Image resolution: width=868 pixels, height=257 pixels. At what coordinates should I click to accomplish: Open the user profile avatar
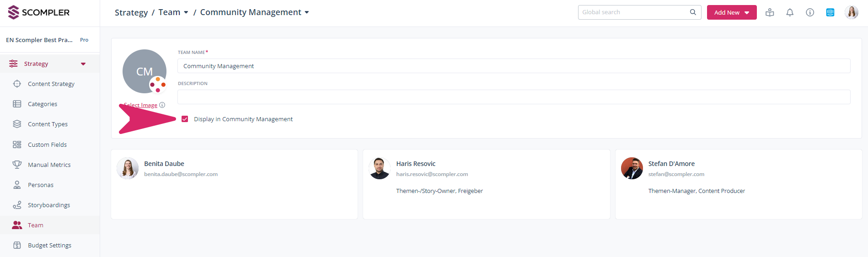[x=851, y=12]
